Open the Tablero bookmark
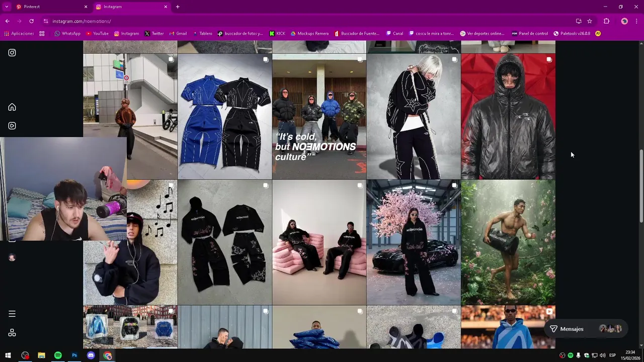644x362 pixels. click(x=202, y=34)
